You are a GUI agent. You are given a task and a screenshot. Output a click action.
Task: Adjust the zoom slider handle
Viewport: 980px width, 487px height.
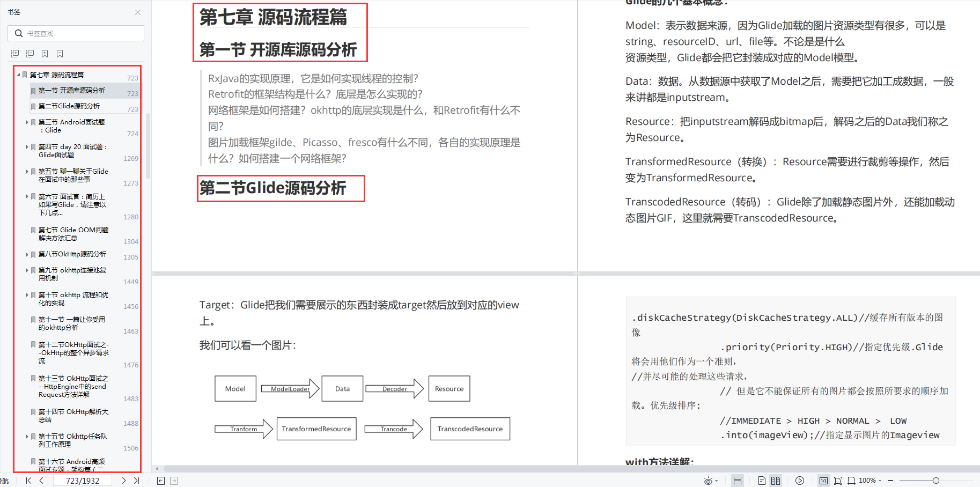pyautogui.click(x=935, y=481)
